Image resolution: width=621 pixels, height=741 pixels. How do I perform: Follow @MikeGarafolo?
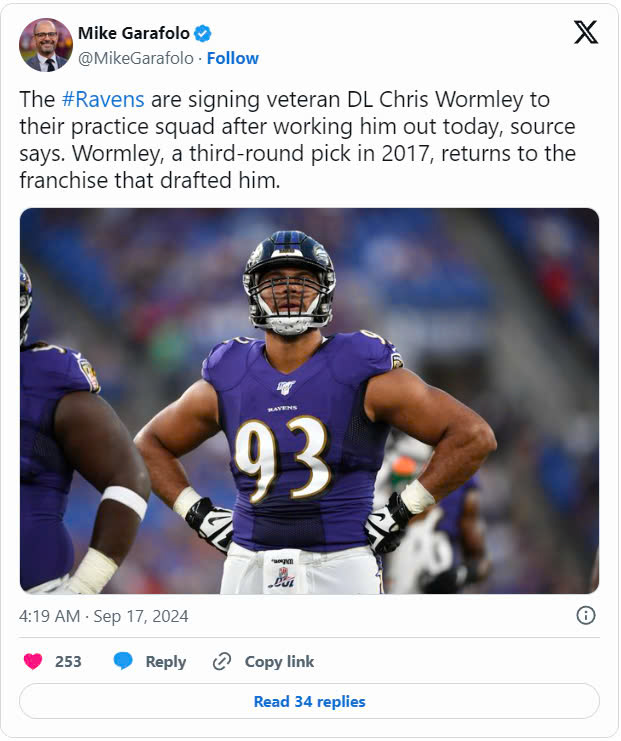233,58
